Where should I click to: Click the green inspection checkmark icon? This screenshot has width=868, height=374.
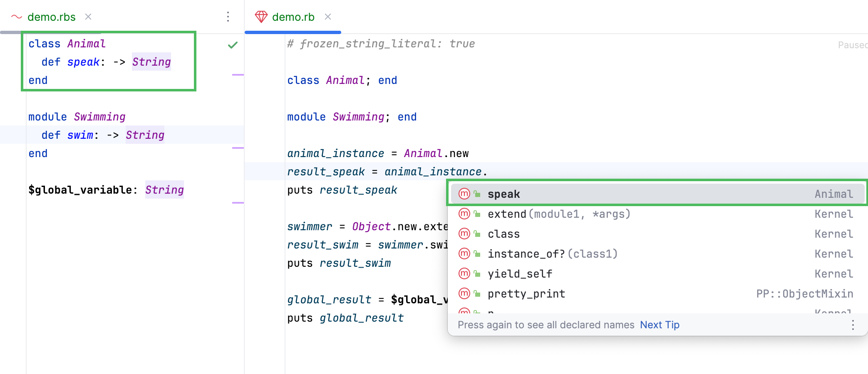pos(233,45)
